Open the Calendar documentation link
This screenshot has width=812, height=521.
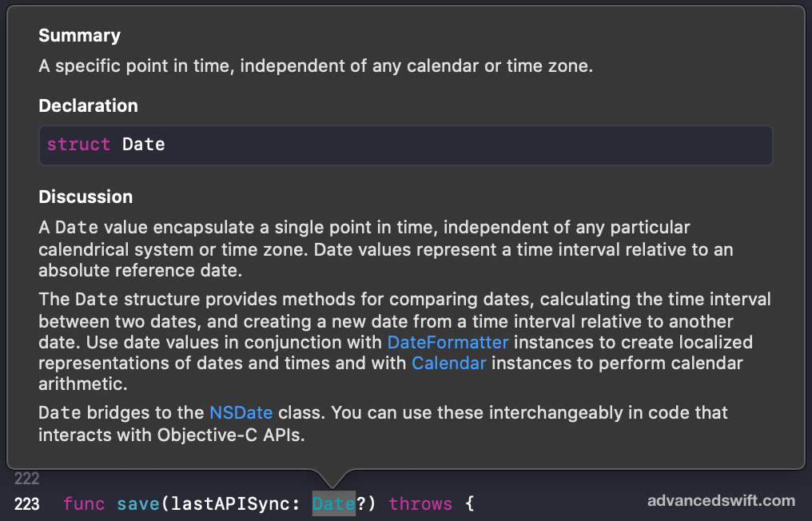(449, 363)
